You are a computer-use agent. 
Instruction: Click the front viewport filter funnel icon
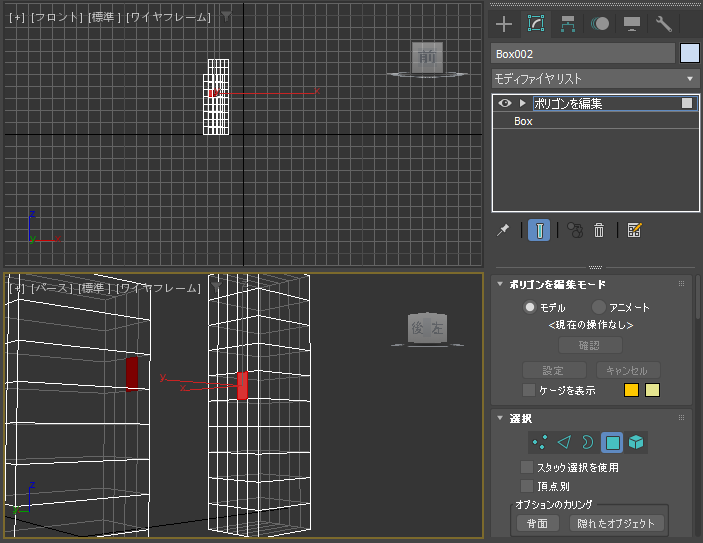[226, 17]
